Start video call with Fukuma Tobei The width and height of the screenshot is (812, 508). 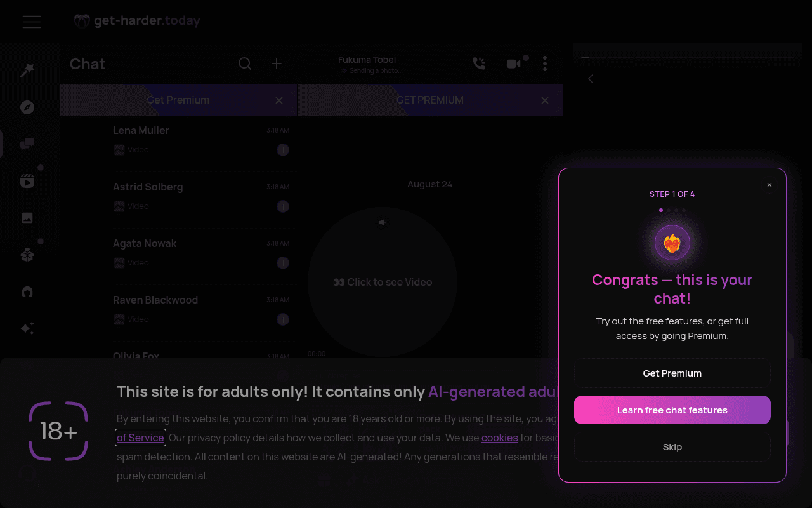coord(514,63)
